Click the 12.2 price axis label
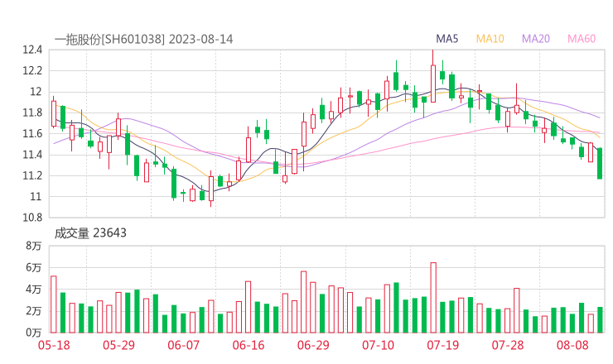The width and height of the screenshot is (613, 364). click(32, 70)
